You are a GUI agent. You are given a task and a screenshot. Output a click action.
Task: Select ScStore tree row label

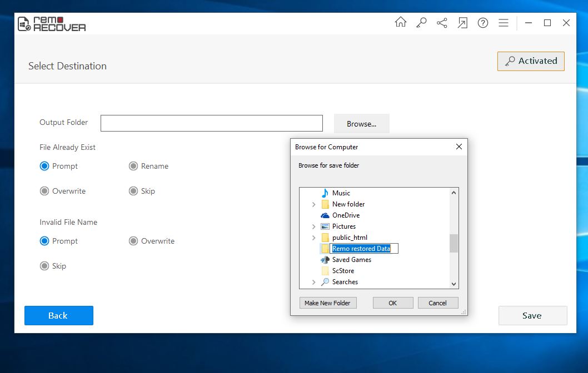click(343, 271)
